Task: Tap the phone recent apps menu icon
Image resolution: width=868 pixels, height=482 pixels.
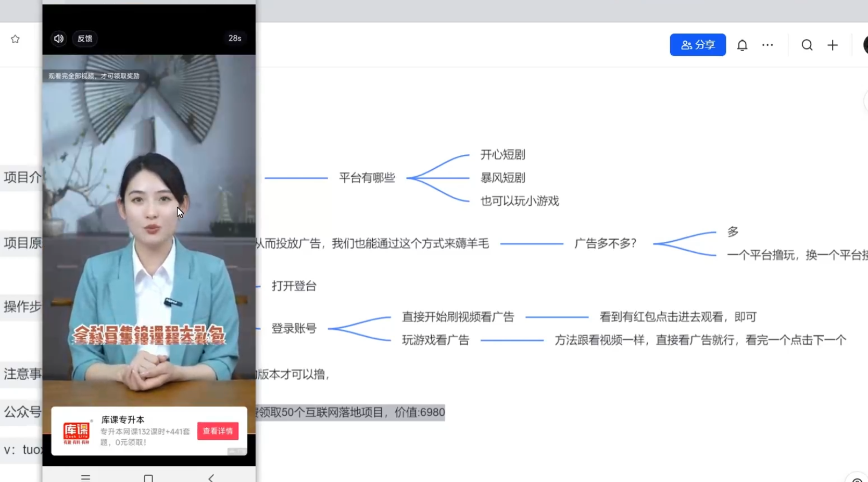Action: point(86,477)
